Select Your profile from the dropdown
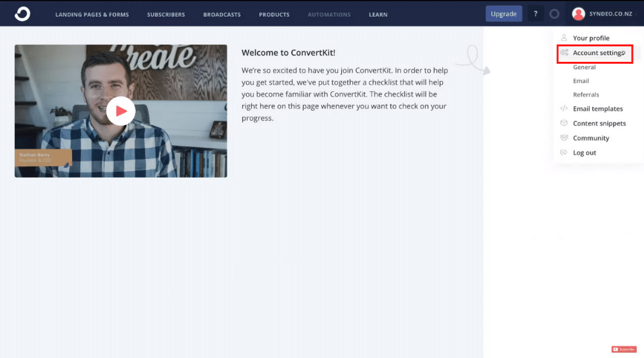The image size is (644, 358). coord(591,38)
